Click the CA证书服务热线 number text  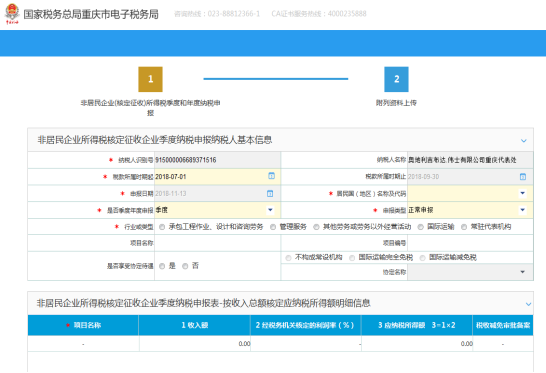pos(319,14)
